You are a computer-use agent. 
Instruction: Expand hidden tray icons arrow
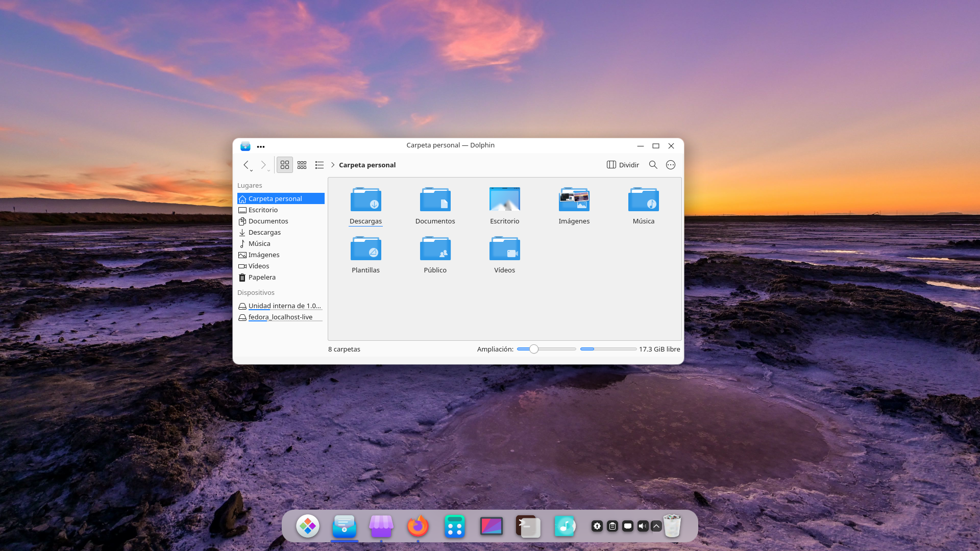pyautogui.click(x=656, y=526)
